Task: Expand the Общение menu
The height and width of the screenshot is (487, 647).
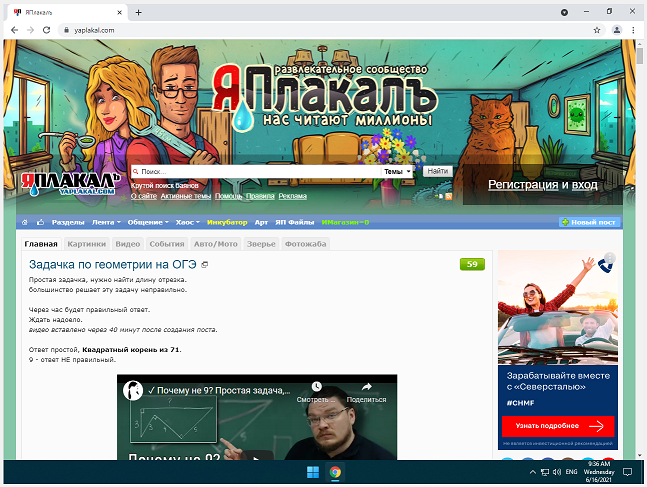Action: [148, 222]
